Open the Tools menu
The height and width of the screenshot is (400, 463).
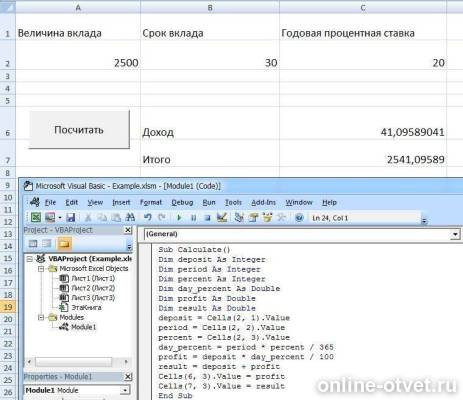233,202
